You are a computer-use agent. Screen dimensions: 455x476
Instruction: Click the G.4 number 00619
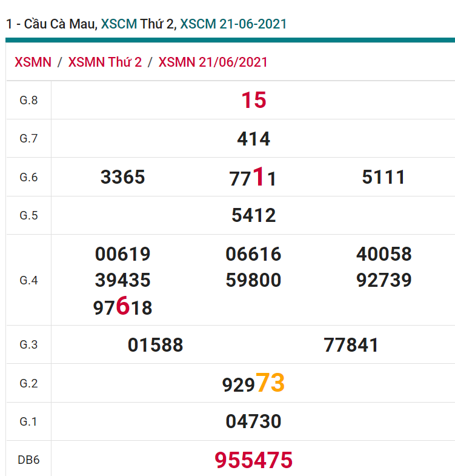[123, 254]
